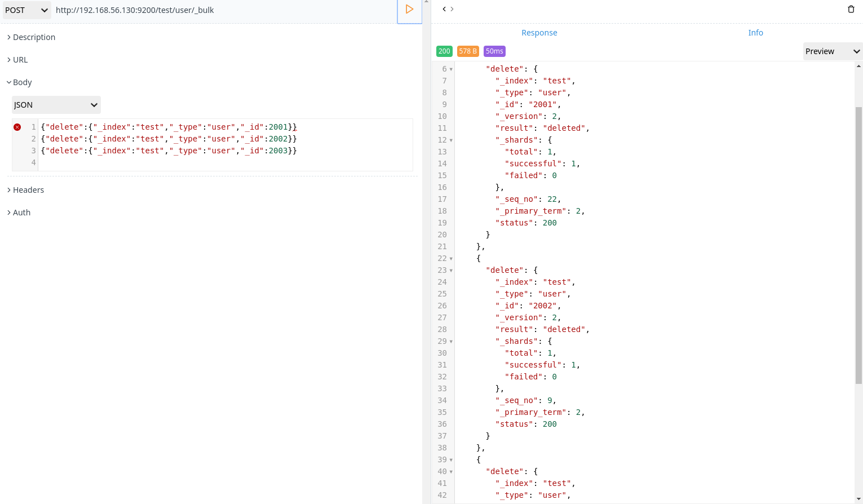Screen dimensions: 863x504
Task: Collapse the Body section
Action: click(19, 82)
